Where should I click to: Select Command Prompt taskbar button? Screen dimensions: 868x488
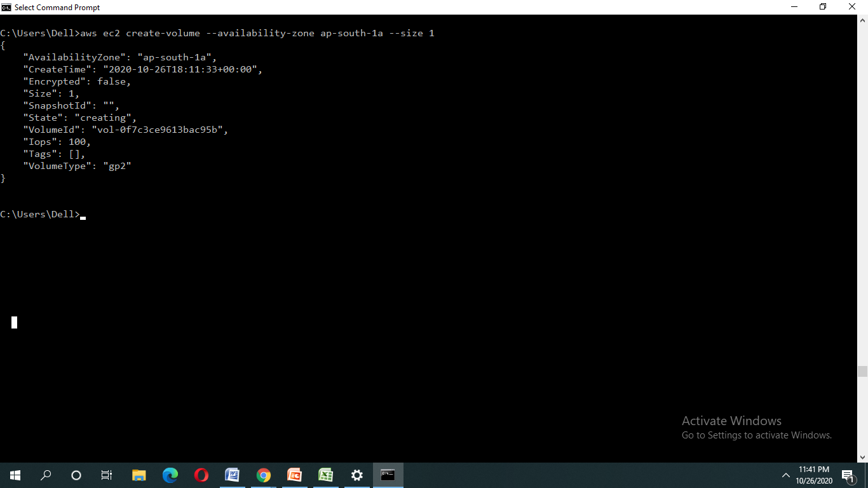click(388, 475)
